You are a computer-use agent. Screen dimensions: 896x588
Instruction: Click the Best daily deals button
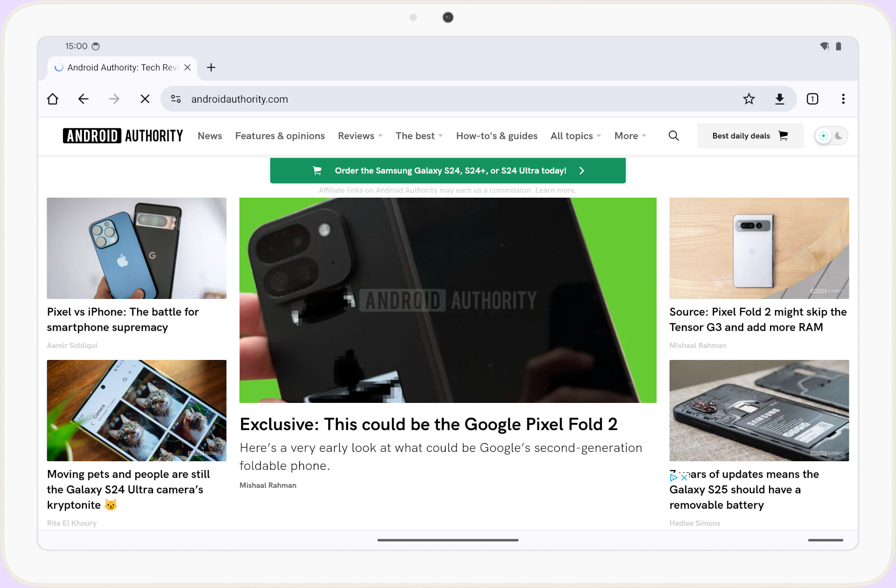tap(749, 136)
